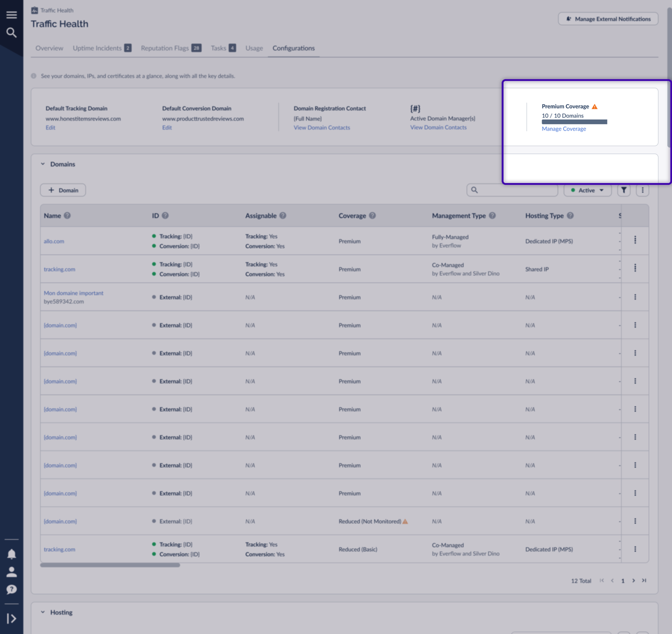Click warning icon on Reduced (Not Monitored)

(x=405, y=521)
